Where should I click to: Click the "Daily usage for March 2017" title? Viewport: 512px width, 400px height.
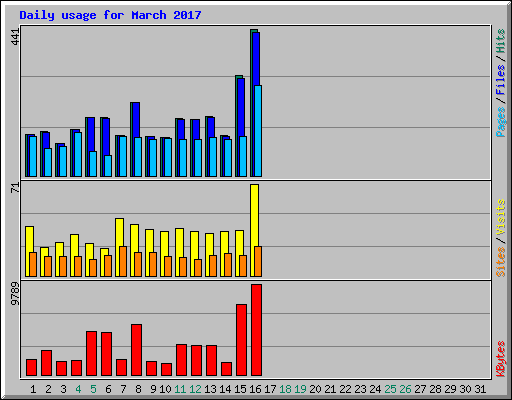(x=110, y=15)
